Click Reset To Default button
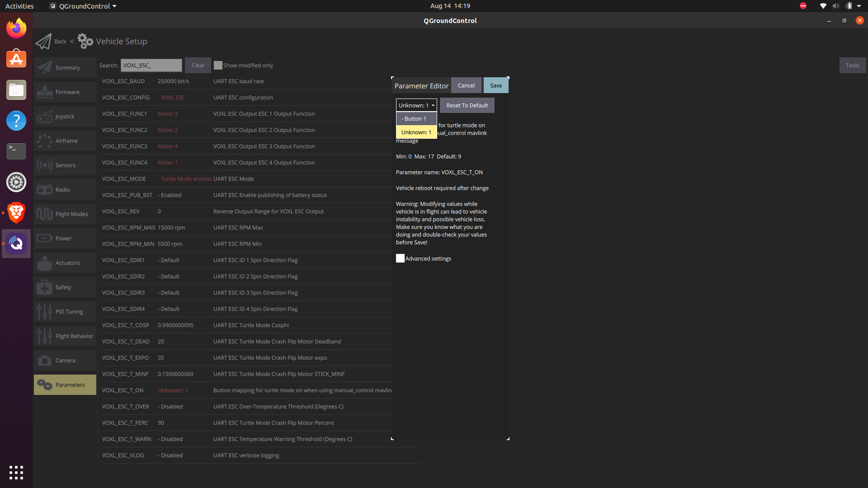 point(467,105)
